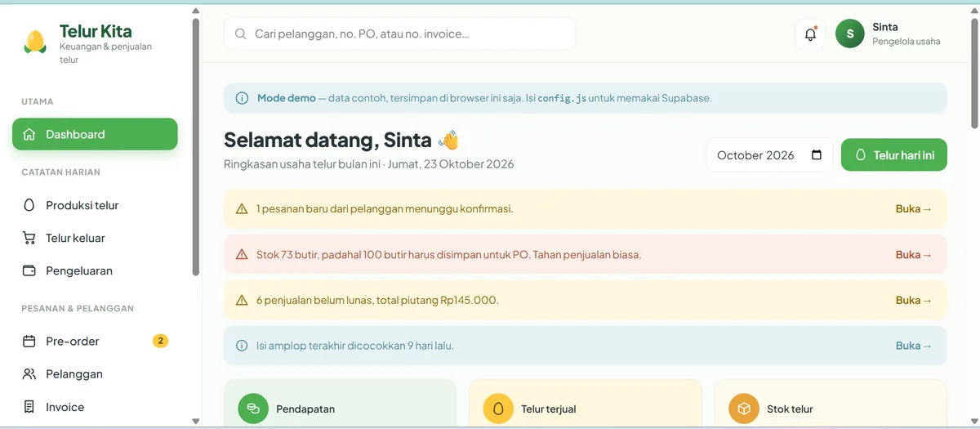Image resolution: width=980 pixels, height=429 pixels.
Task: Open Pre-order section
Action: point(95,342)
